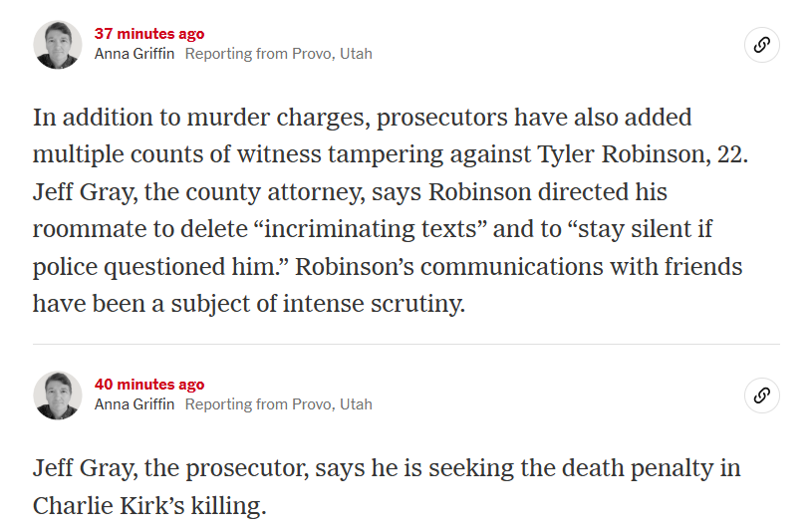
Task: Open Anna Griffin avatar on 37-minute post
Action: [58, 45]
